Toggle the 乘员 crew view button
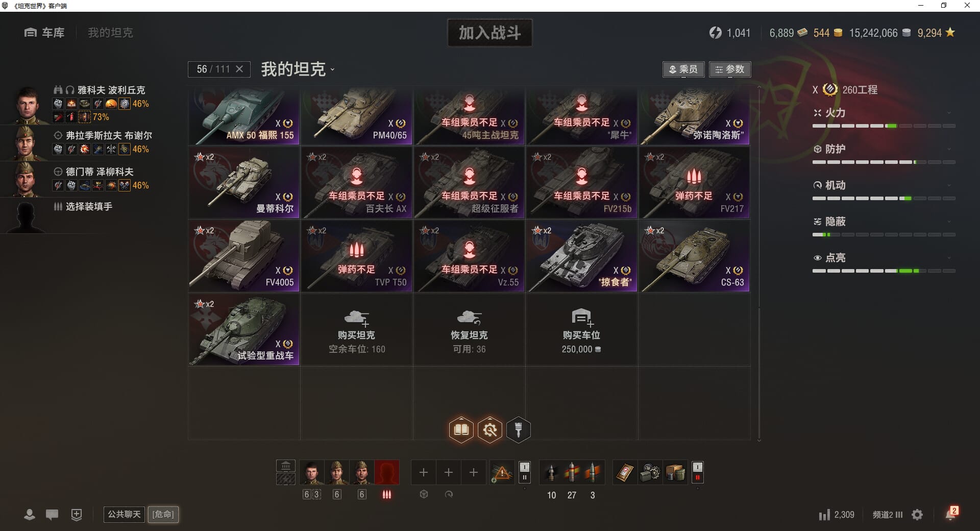 (683, 69)
